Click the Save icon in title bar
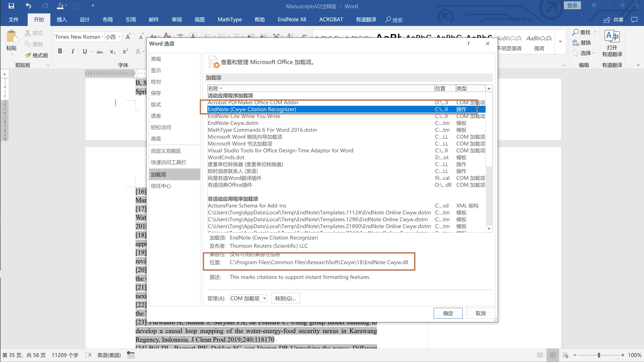The height and width of the screenshot is (362, 644). pyautogui.click(x=11, y=6)
